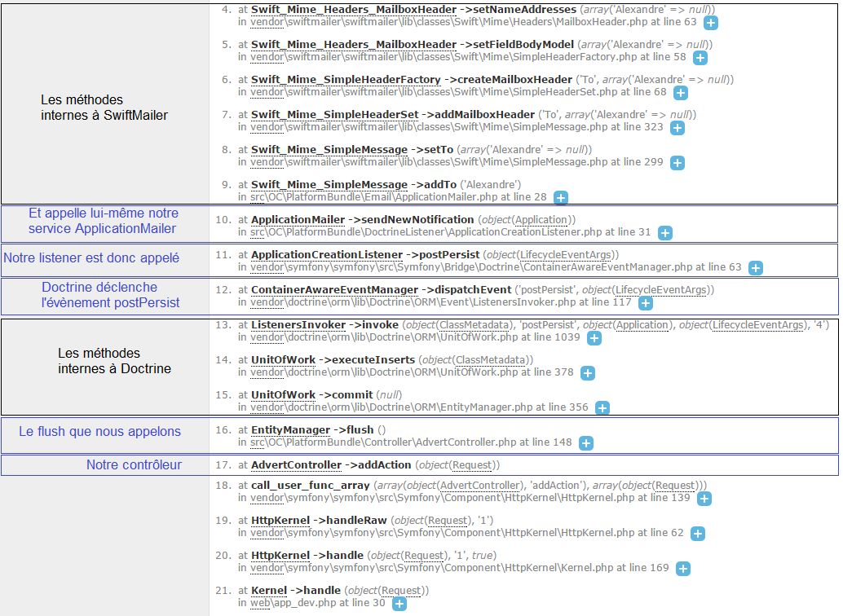
Task: Expand code for ListenersInvoker.php line 117
Action: point(646,302)
